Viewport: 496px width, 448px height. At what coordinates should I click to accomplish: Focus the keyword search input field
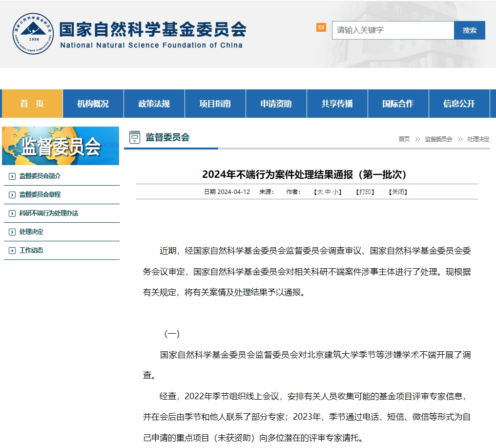point(393,30)
